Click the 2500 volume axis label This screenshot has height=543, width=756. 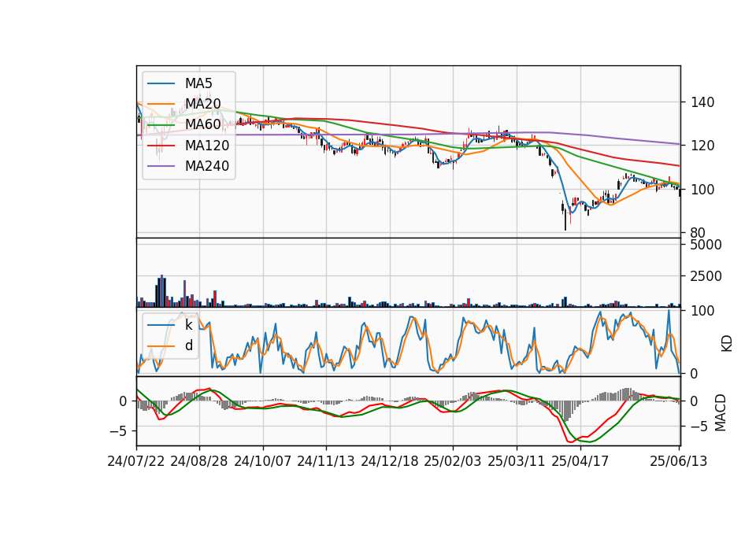[706, 276]
